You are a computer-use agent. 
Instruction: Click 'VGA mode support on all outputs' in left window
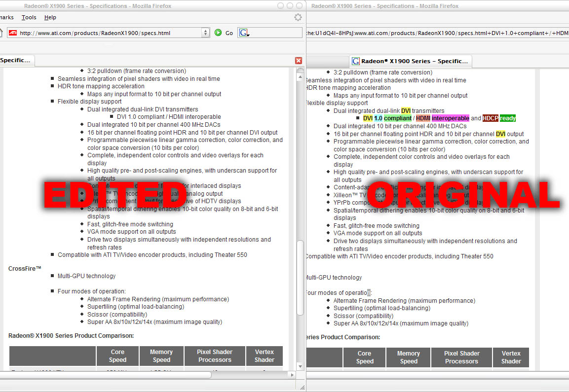pyautogui.click(x=131, y=232)
